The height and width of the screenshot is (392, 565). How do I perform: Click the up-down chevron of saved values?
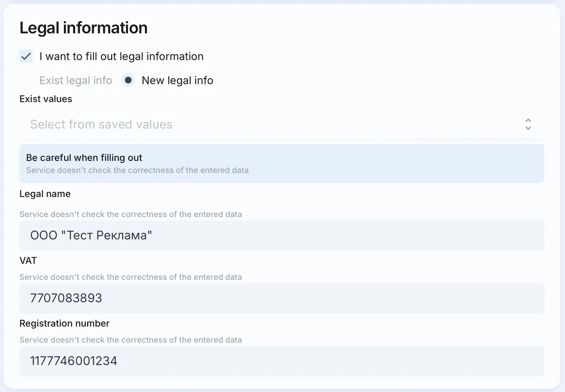click(528, 124)
